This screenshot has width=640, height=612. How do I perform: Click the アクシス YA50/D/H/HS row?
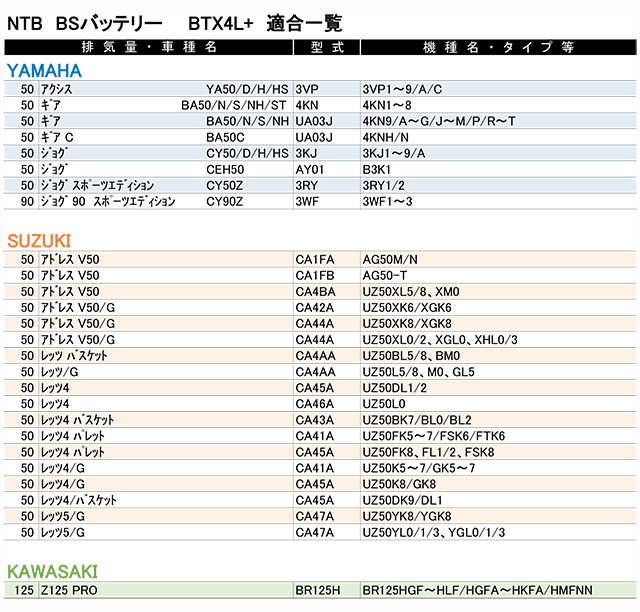(x=320, y=89)
